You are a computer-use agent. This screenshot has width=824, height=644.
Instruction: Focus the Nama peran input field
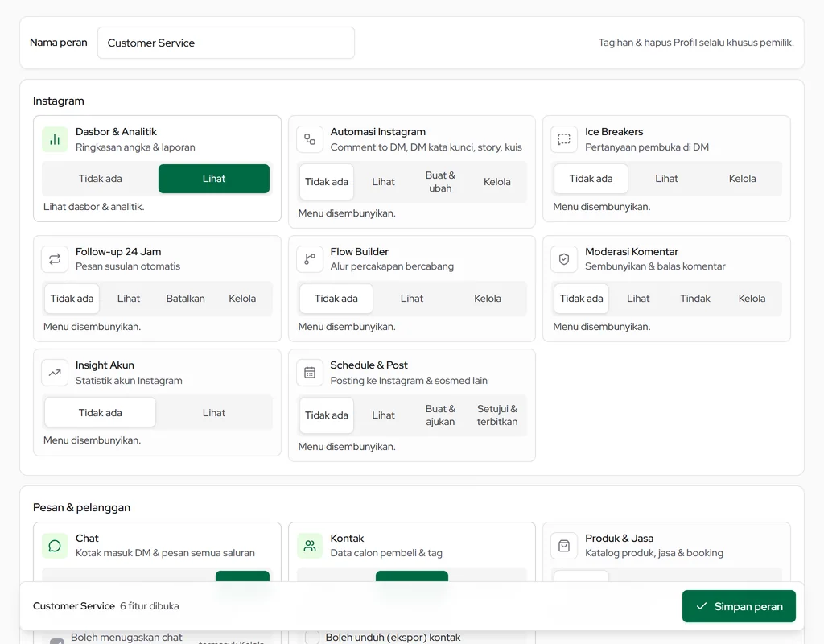[x=226, y=43]
